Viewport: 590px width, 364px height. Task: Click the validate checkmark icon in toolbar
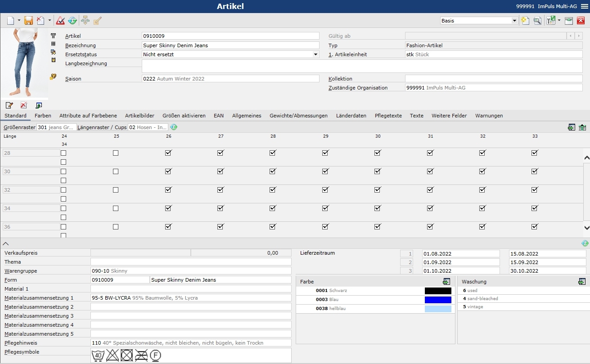(x=60, y=20)
